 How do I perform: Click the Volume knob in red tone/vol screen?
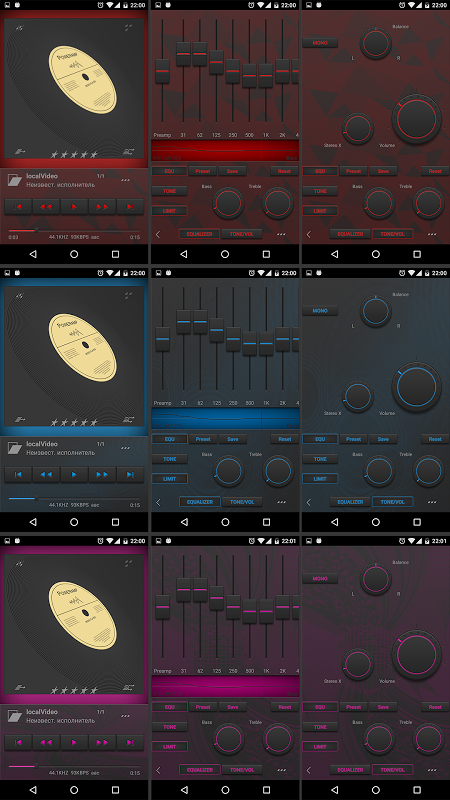pos(417,118)
